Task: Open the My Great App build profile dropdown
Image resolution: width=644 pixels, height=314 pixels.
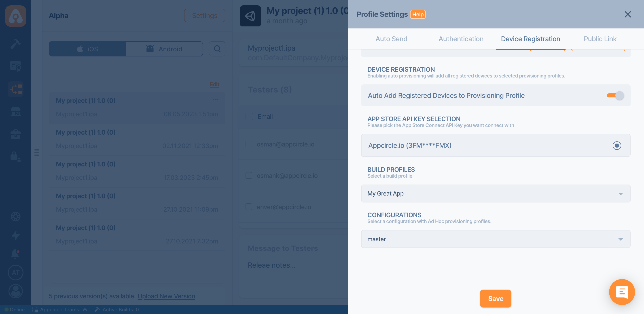Action: 496,194
